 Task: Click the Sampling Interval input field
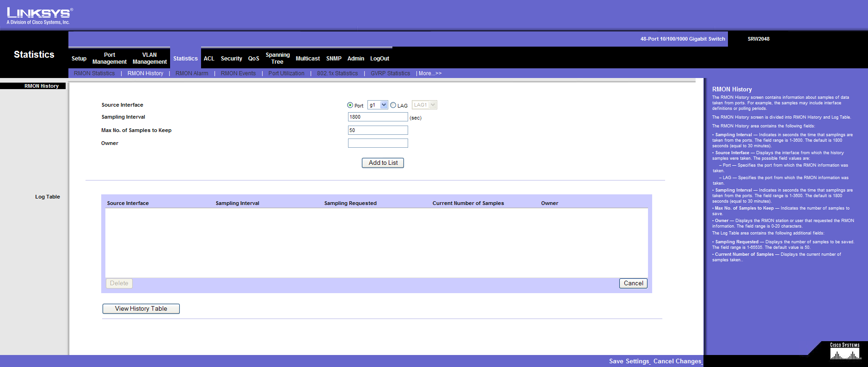pyautogui.click(x=378, y=117)
